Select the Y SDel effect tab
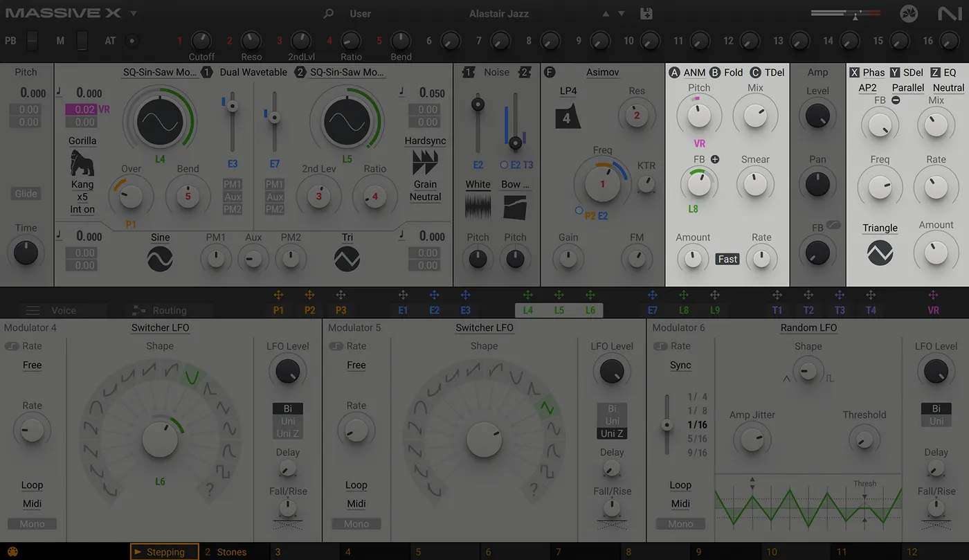This screenshot has height=560, width=969. click(907, 72)
